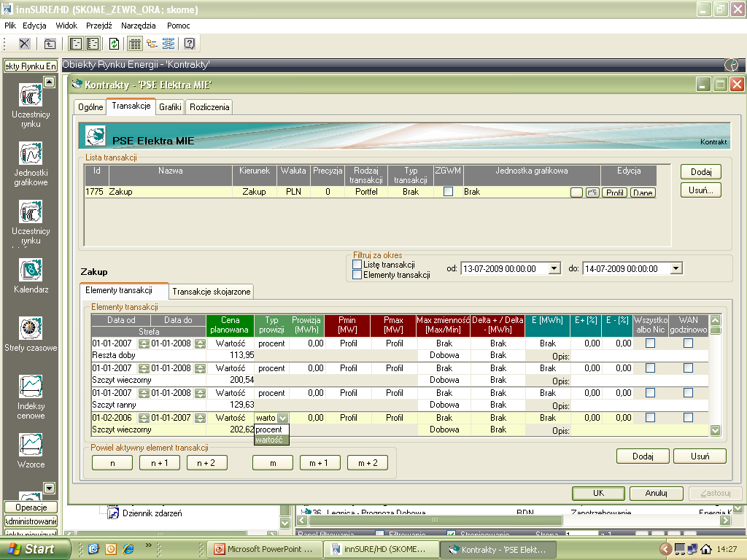This screenshot has width=747, height=560.
Task: Open the Plik menu
Action: [10, 26]
